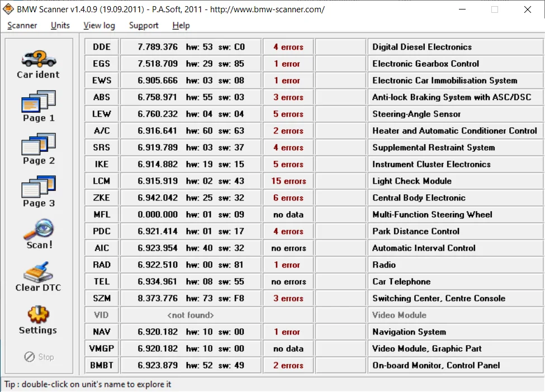Select the A/C unit button
Image resolution: width=545 pixels, height=392 pixels.
click(x=102, y=131)
